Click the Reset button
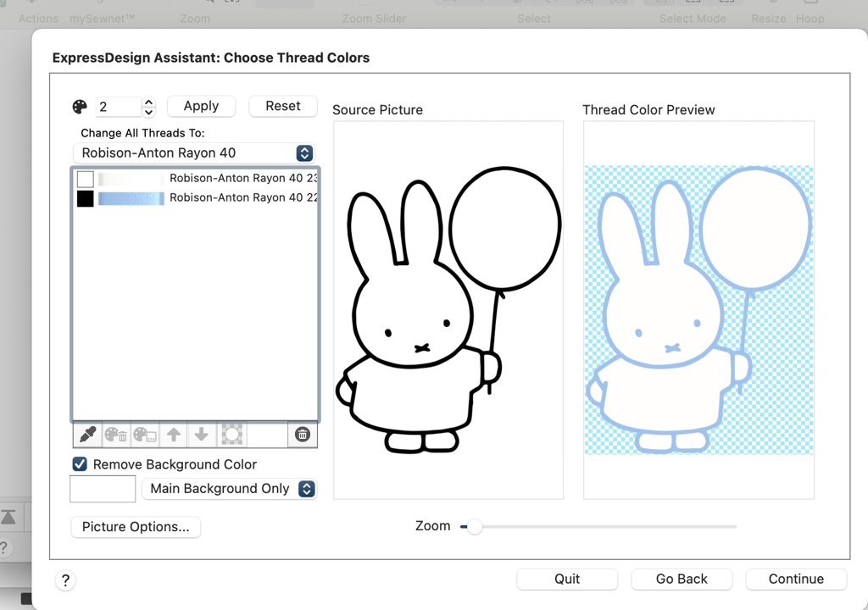The image size is (868, 610). [x=283, y=106]
